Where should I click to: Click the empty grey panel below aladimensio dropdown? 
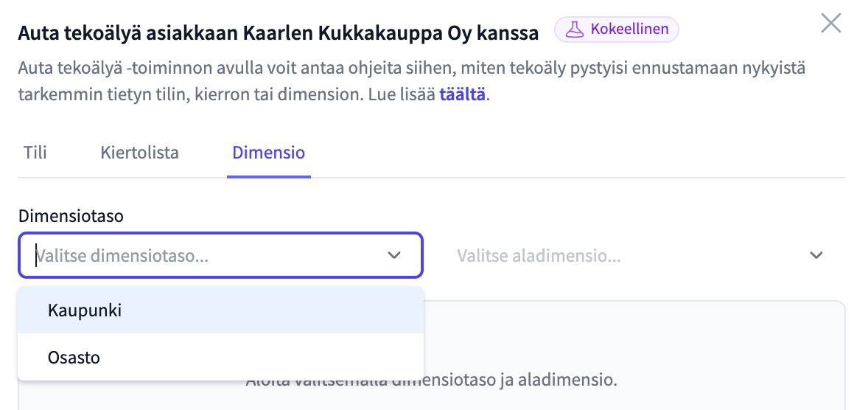point(634,339)
